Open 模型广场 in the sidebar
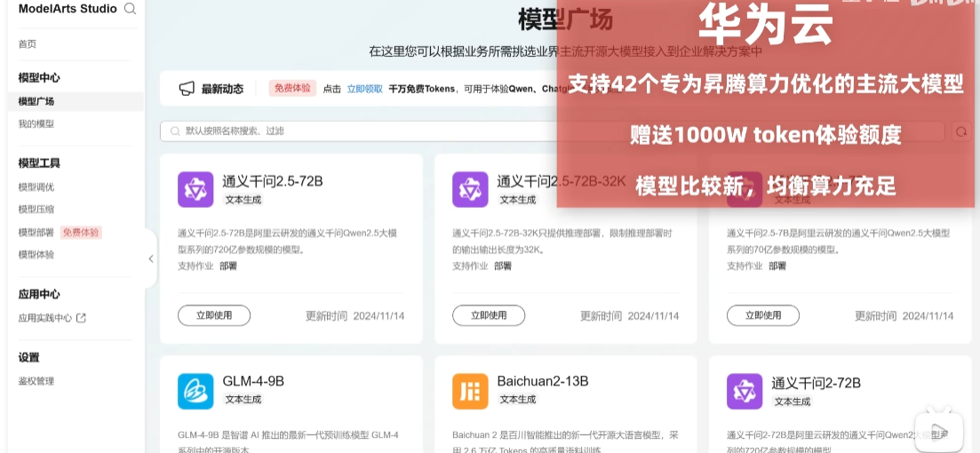 36,101
